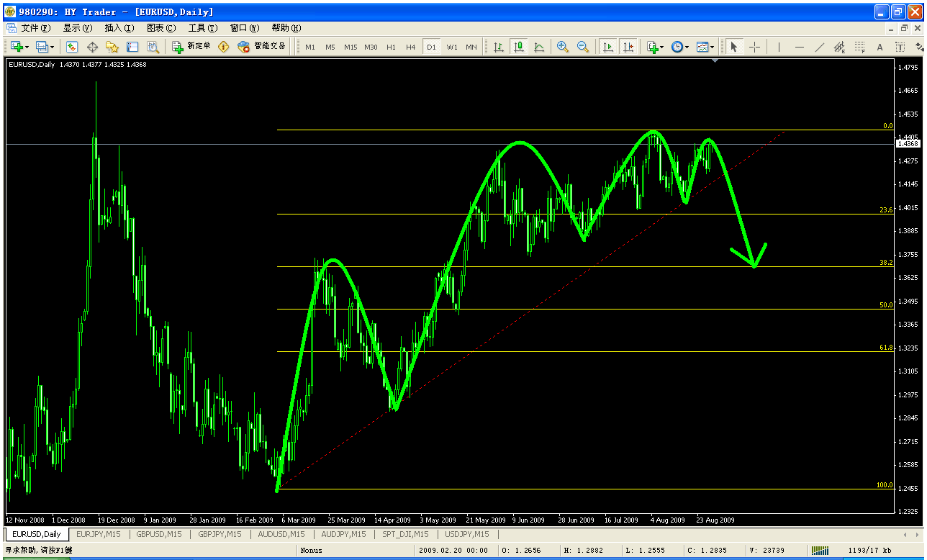Show the Market Watch window

click(72, 47)
